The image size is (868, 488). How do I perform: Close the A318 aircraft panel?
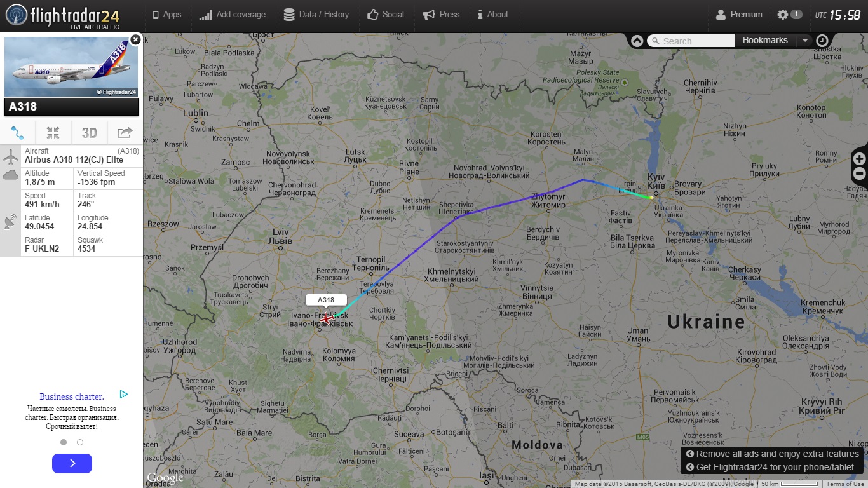[x=135, y=39]
